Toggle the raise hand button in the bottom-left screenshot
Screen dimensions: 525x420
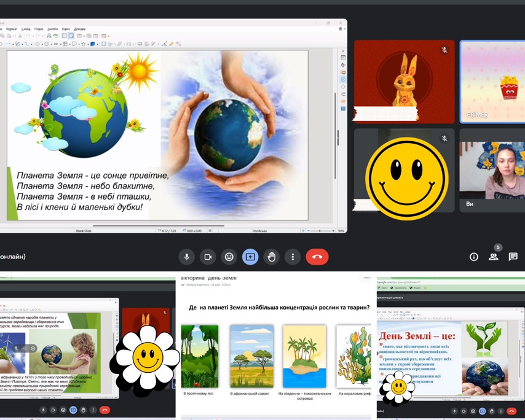click(x=84, y=410)
